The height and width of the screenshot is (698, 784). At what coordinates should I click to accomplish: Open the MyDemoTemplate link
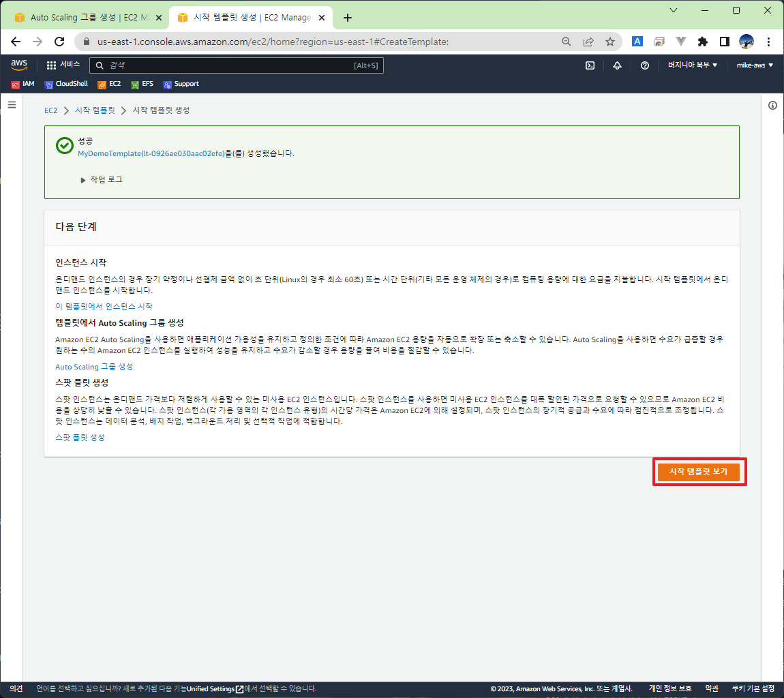coord(151,153)
